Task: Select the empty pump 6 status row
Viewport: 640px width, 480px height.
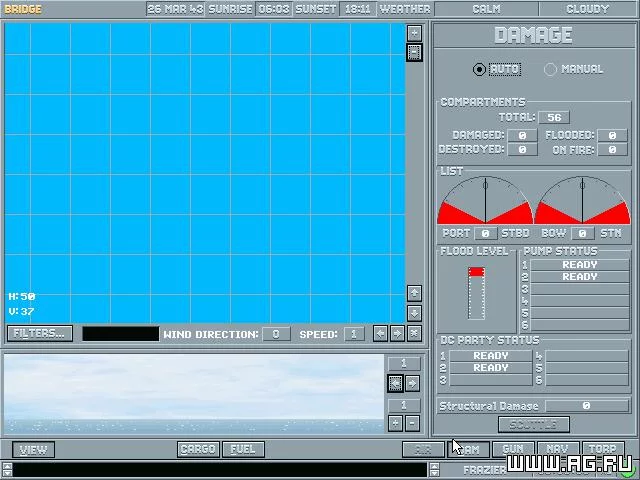Action: [x=580, y=325]
